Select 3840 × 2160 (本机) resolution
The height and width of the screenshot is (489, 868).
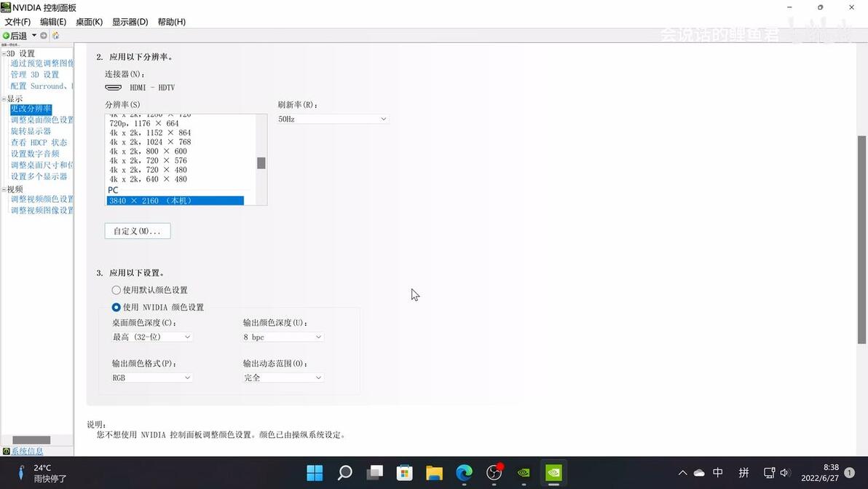(x=175, y=200)
